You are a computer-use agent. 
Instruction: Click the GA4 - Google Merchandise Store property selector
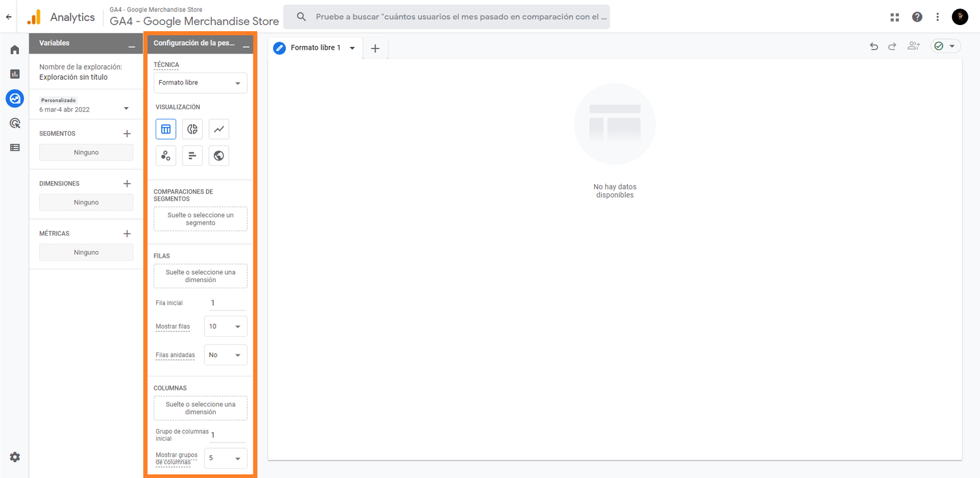coord(194,17)
